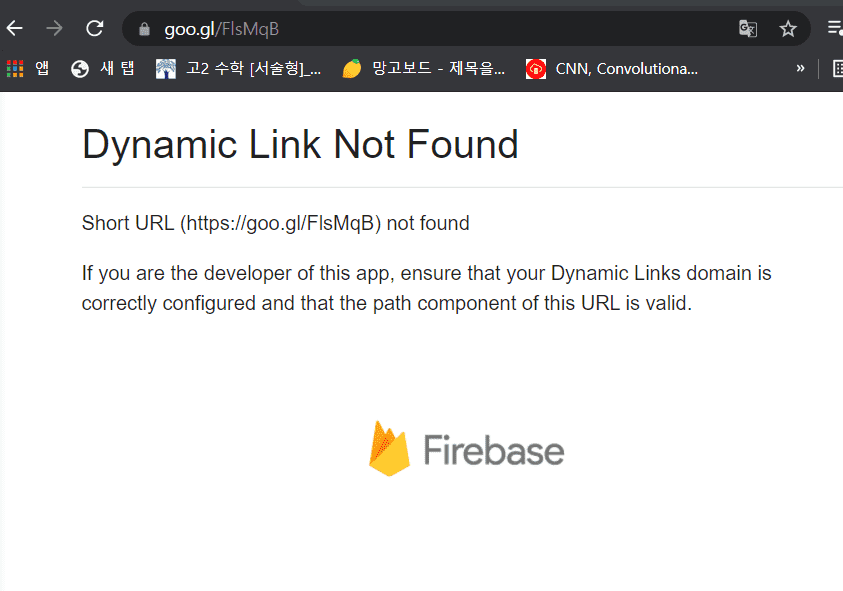Open the CNN, Convolutiona... bookmark
Image resolution: width=843 pixels, height=591 pixels.
(x=612, y=69)
